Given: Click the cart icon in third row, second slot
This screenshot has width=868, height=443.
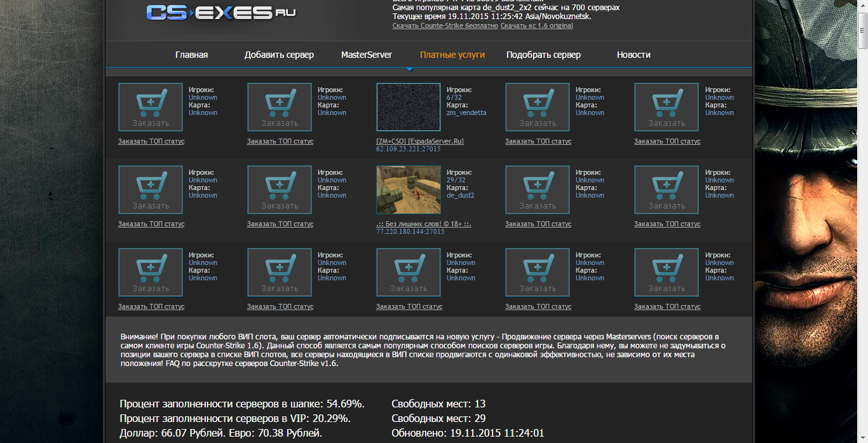Looking at the screenshot, I should (280, 273).
